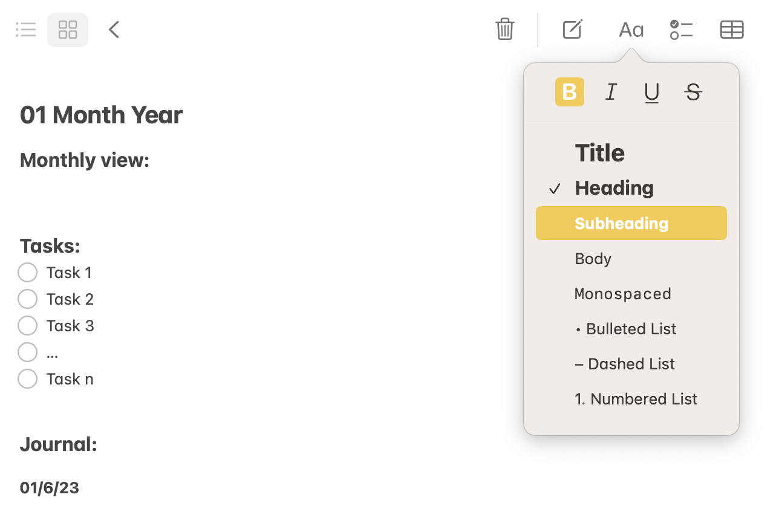Switch to list view
The image size is (779, 532).
[x=25, y=29]
